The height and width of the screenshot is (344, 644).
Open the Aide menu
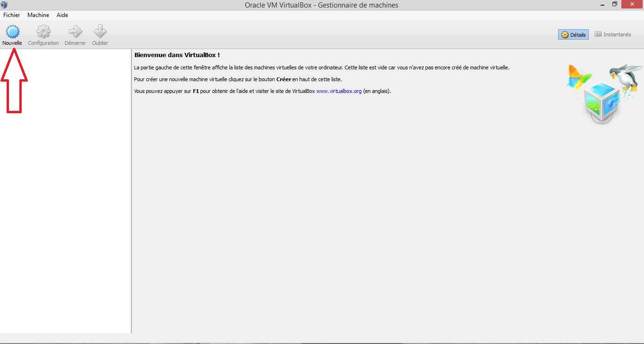[x=62, y=15]
